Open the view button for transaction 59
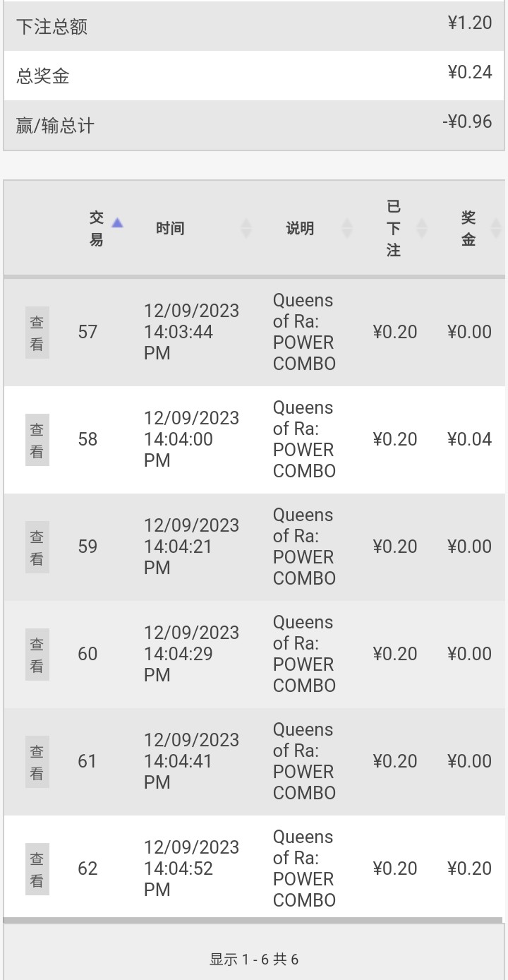Image resolution: width=508 pixels, height=980 pixels. 37,547
